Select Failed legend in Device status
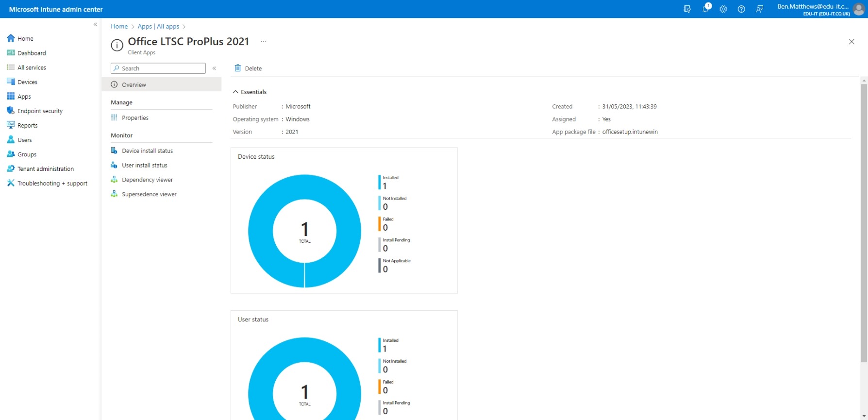The width and height of the screenshot is (868, 420). [x=386, y=224]
